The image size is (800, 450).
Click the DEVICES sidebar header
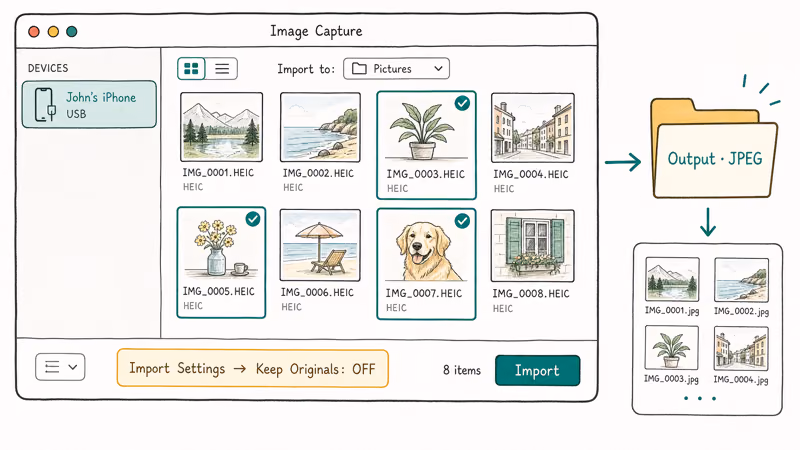point(48,68)
